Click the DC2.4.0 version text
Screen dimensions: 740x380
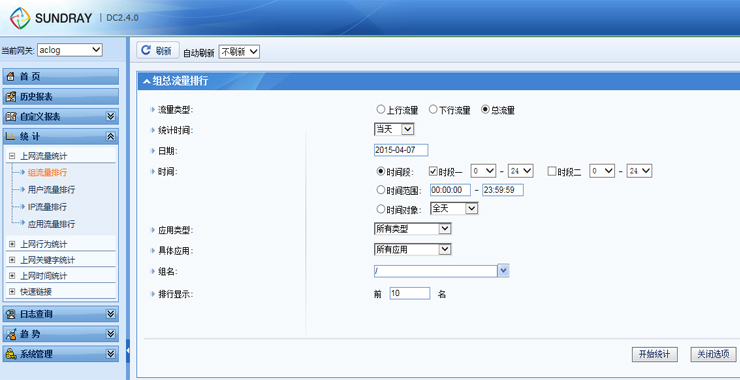(x=122, y=18)
